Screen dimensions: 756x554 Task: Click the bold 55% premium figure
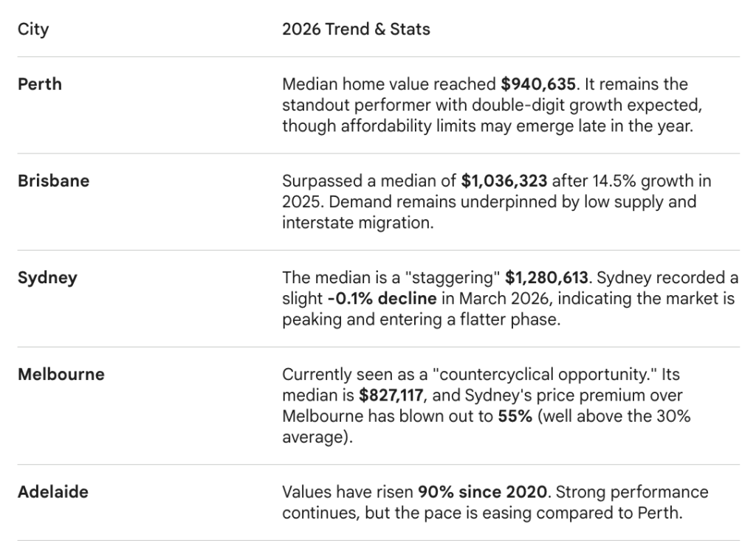pos(510,416)
